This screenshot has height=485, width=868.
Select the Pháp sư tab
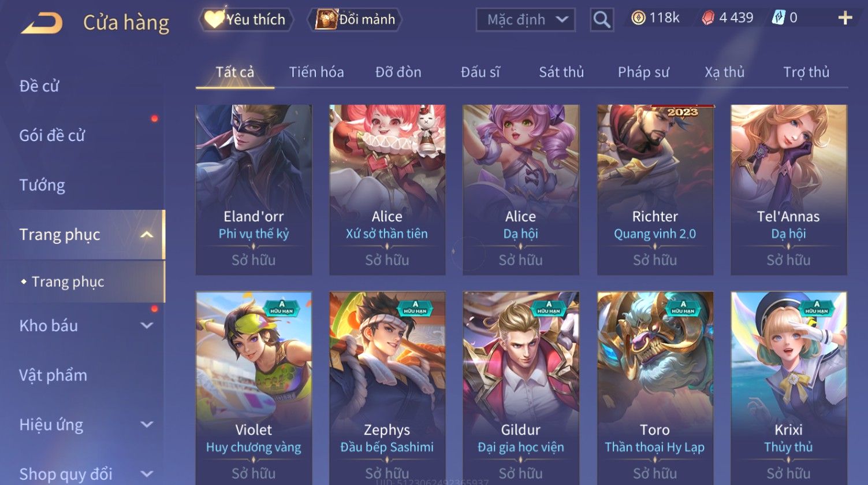pyautogui.click(x=643, y=72)
